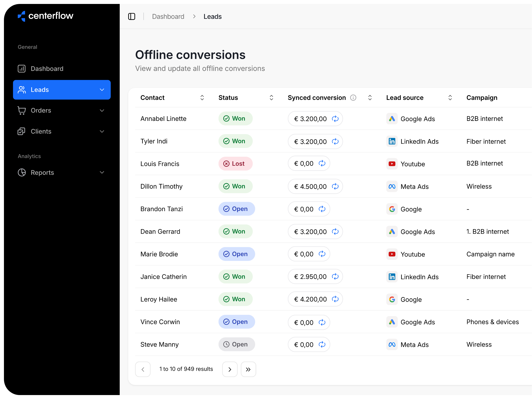Toggle the sidebar panel icon

[131, 17]
